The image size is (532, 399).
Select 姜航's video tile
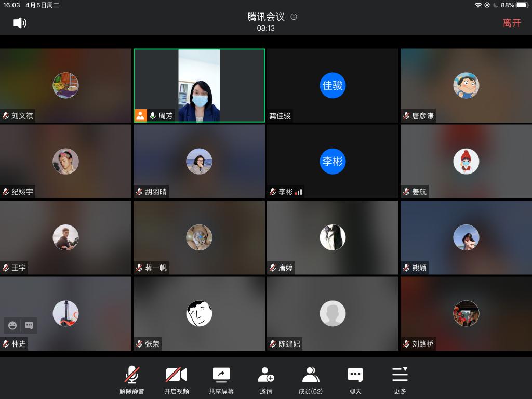click(x=465, y=161)
